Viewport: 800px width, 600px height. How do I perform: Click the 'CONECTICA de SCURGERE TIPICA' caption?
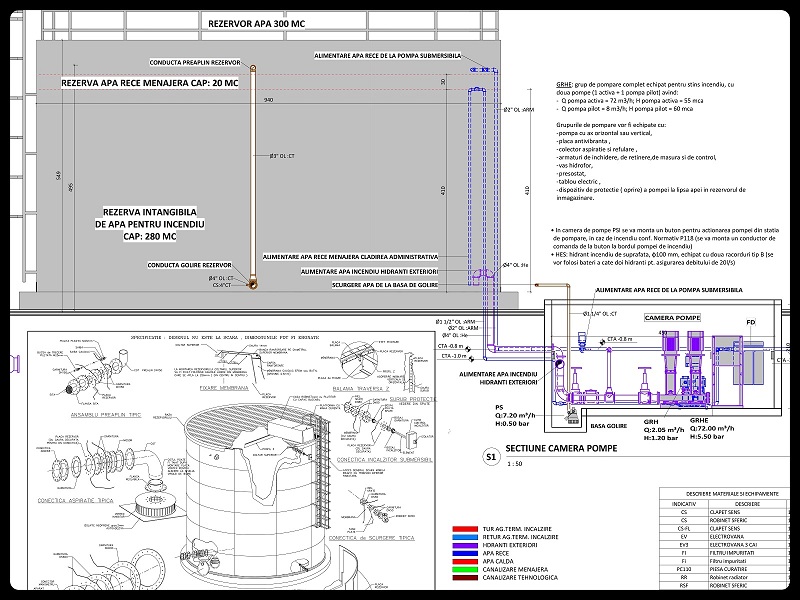(371, 538)
